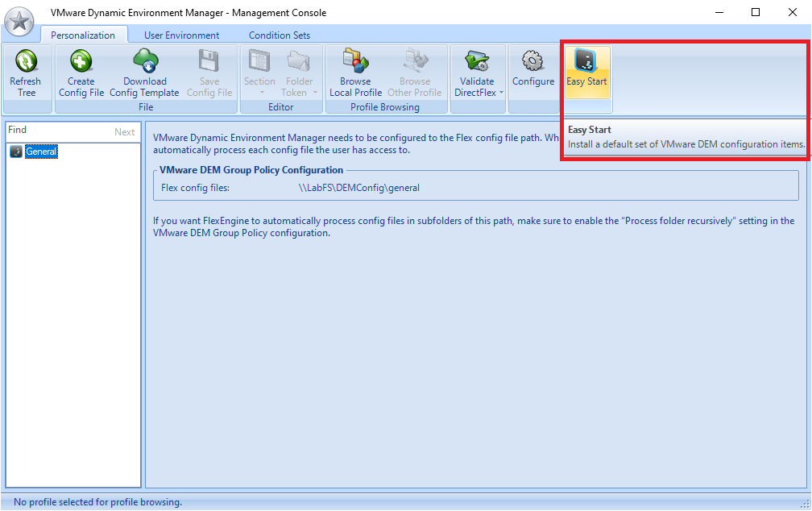Open Browse Local Profile
Image resolution: width=812 pixels, height=511 pixels.
click(355, 62)
